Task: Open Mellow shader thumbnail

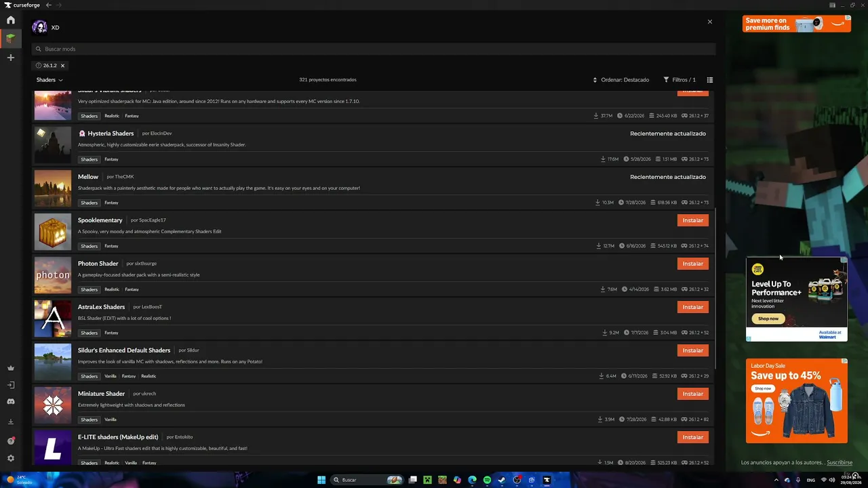Action: pyautogui.click(x=53, y=188)
